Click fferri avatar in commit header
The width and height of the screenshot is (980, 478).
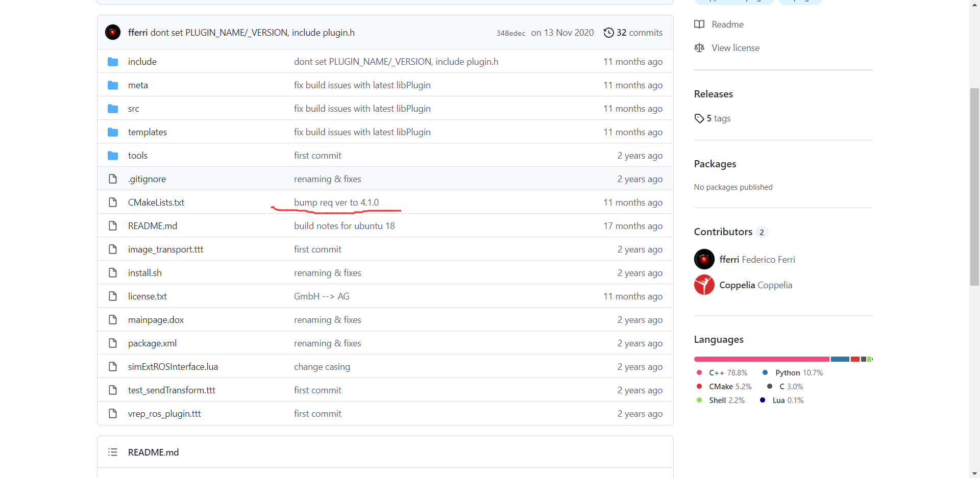113,32
